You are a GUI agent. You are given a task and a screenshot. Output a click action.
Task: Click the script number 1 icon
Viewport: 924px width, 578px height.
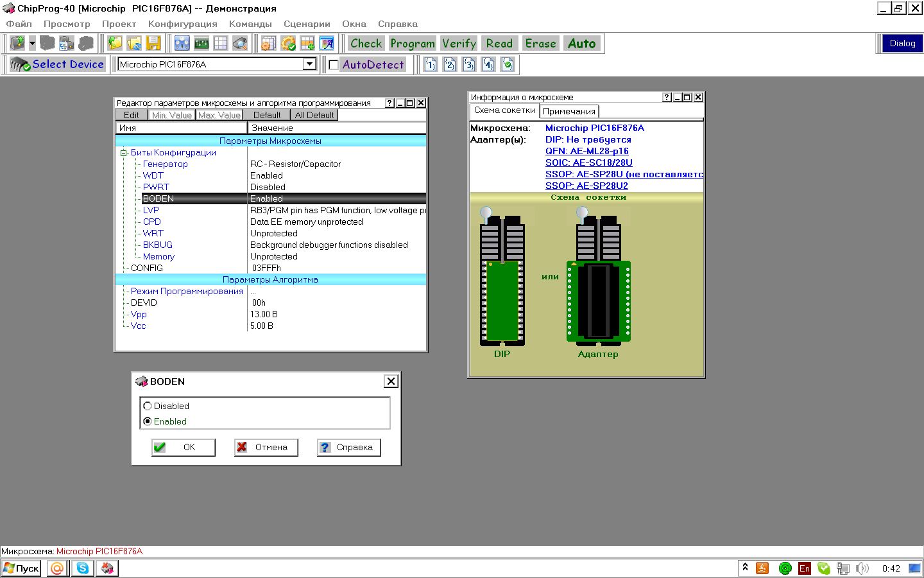[x=431, y=64]
